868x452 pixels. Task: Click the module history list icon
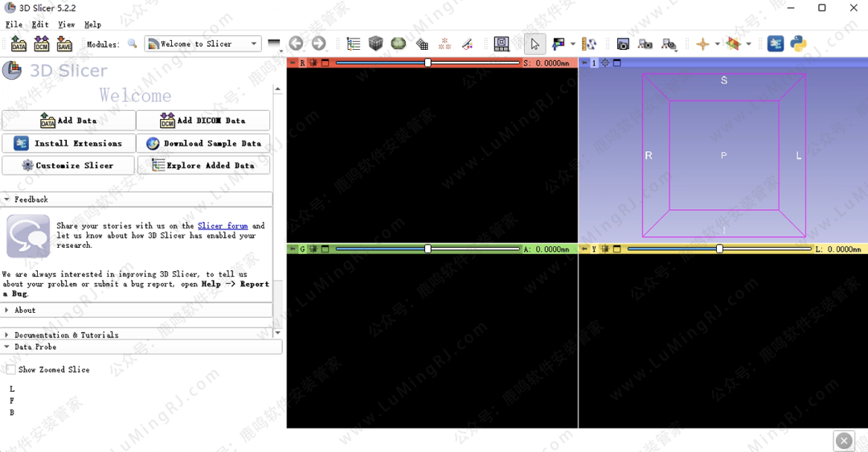pos(274,43)
